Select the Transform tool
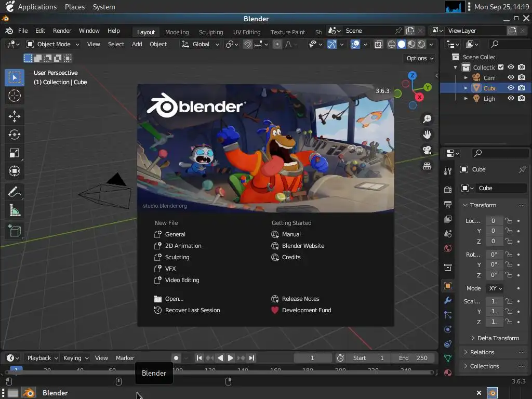The width and height of the screenshot is (532, 399). [14, 171]
